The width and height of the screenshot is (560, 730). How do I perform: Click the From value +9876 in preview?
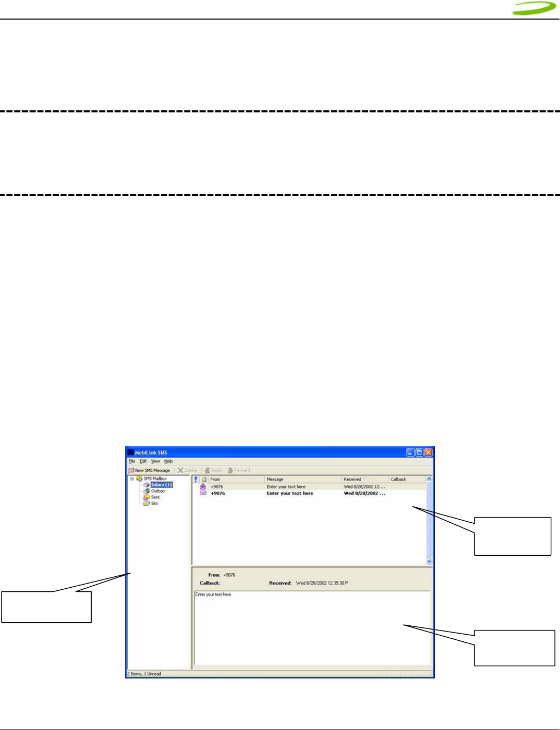click(229, 575)
